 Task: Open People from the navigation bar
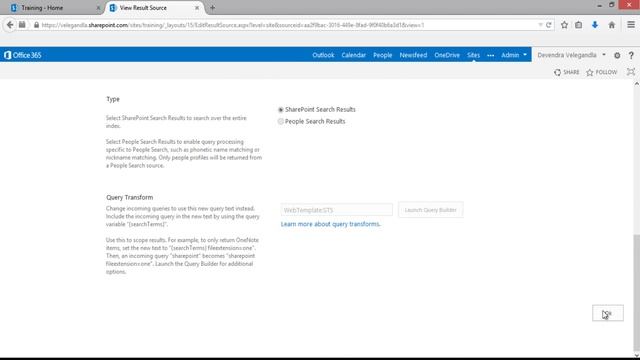tap(382, 55)
